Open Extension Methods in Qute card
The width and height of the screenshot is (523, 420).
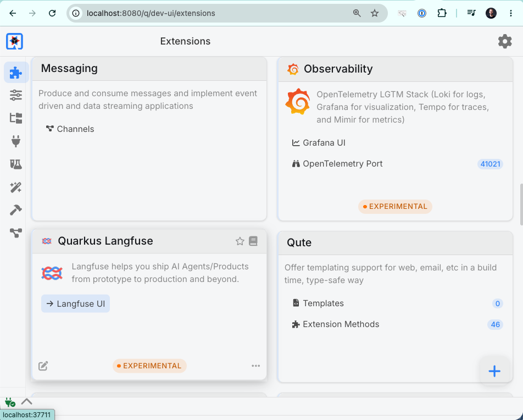(x=336, y=324)
